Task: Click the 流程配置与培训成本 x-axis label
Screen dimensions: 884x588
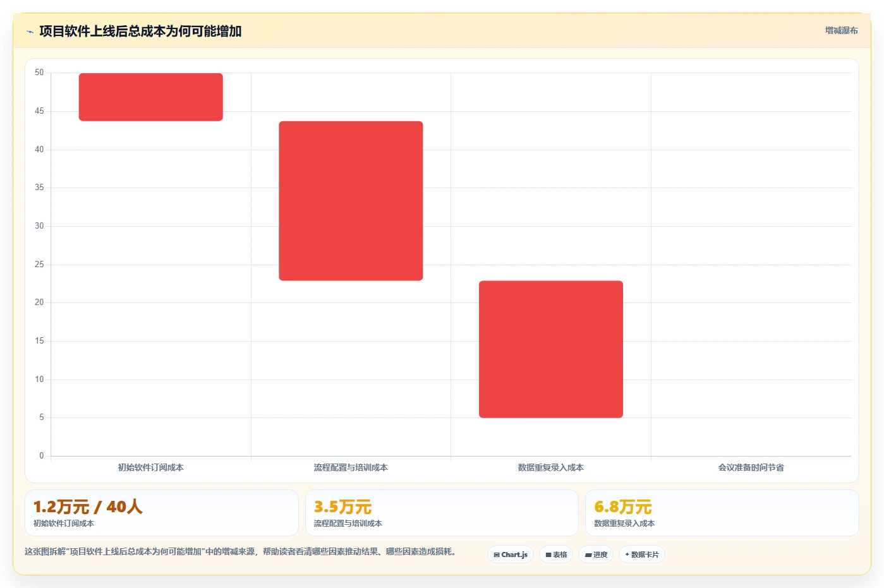Action: pyautogui.click(x=351, y=467)
